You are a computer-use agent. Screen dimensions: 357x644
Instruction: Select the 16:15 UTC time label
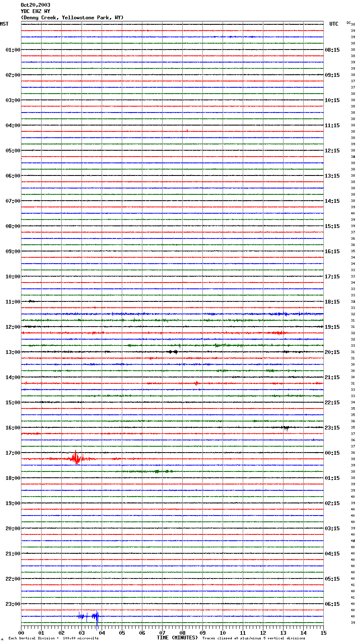point(332,251)
